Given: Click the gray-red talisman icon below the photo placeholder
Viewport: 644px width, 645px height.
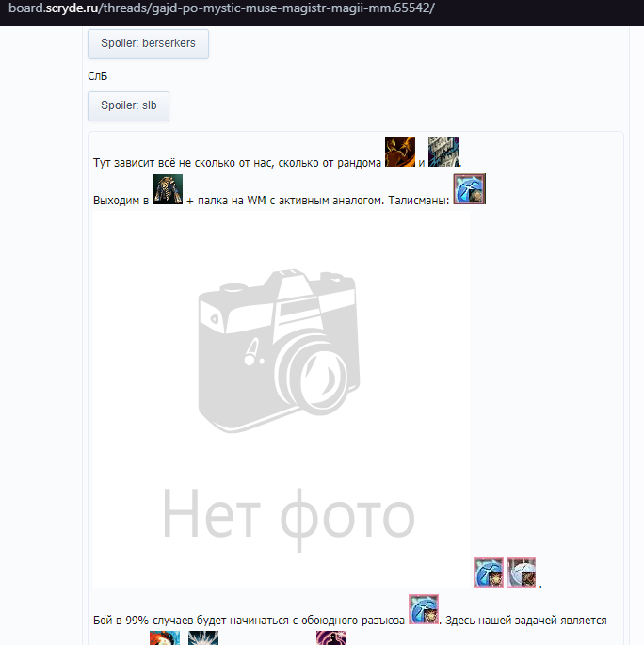Looking at the screenshot, I should (x=522, y=572).
